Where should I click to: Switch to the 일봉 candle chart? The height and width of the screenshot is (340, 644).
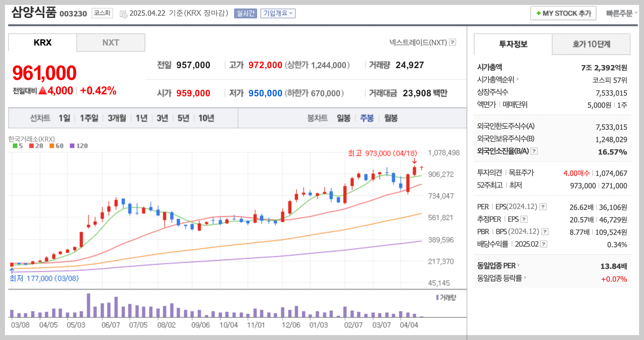344,118
